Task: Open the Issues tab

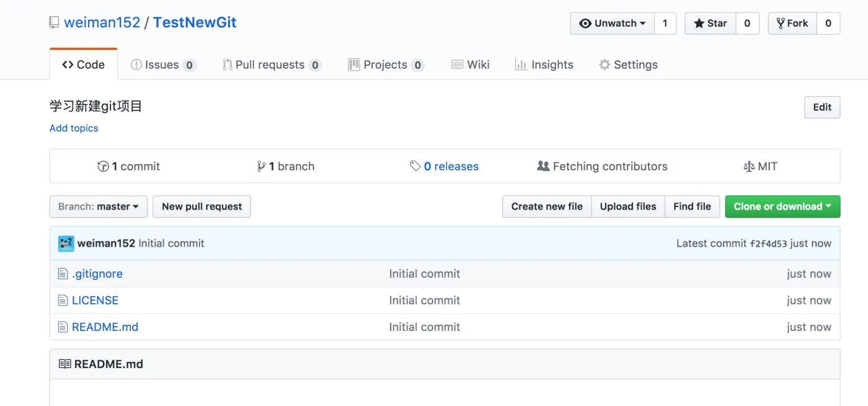Action: pos(164,64)
